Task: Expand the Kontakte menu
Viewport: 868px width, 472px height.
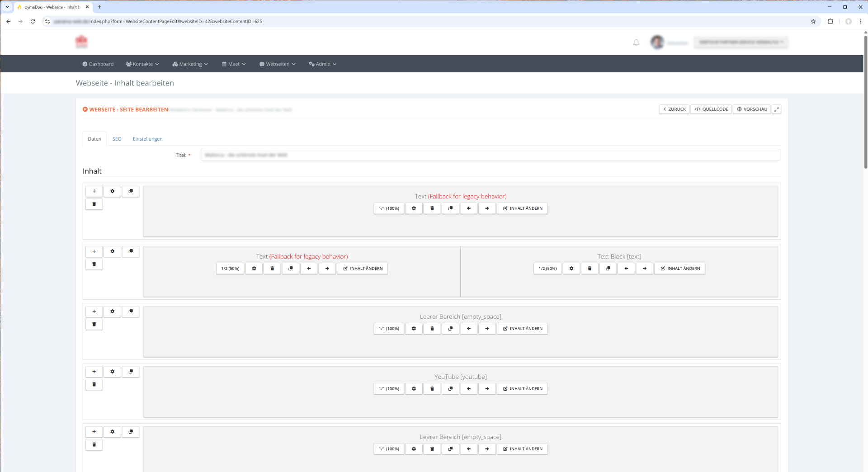Action: pyautogui.click(x=142, y=64)
